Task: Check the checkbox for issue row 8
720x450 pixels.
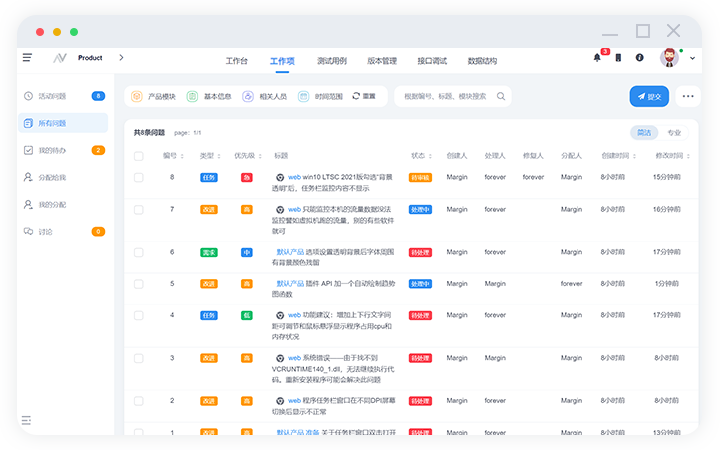Action: [x=139, y=177]
